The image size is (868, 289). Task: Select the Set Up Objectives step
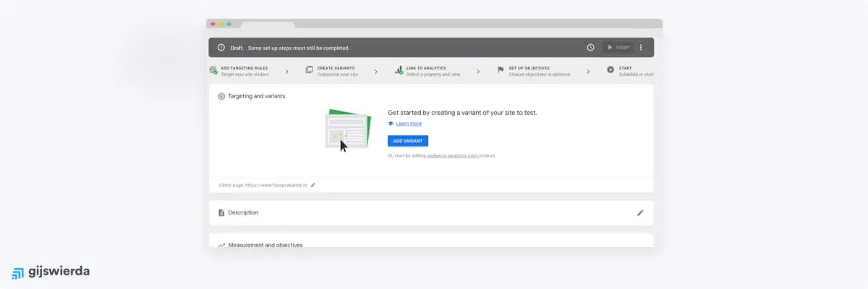(x=534, y=71)
